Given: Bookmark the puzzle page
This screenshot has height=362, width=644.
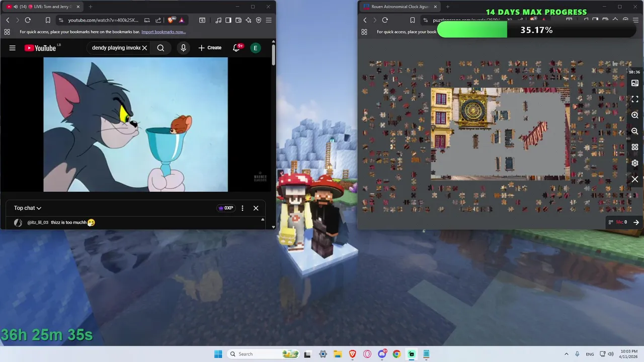Looking at the screenshot, I should click(x=412, y=20).
